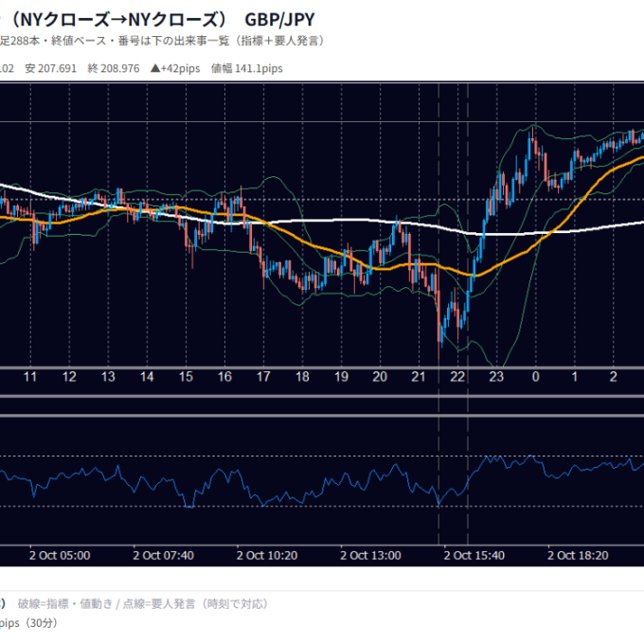Click hour label 23 on the time axis
Screen dimensions: 644x644
tap(496, 377)
